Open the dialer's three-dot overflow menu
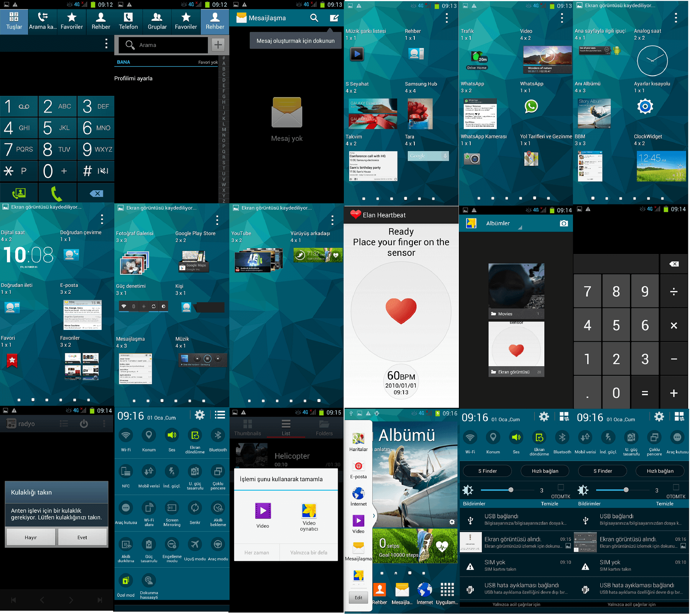Screen dimensions: 690x616 click(x=106, y=44)
